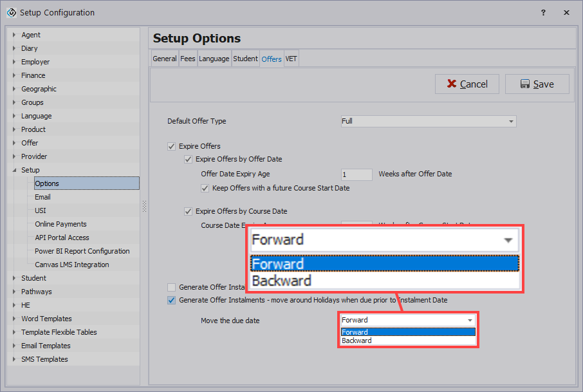Select Online Payments in the Setup tree
The image size is (583, 392).
(60, 224)
